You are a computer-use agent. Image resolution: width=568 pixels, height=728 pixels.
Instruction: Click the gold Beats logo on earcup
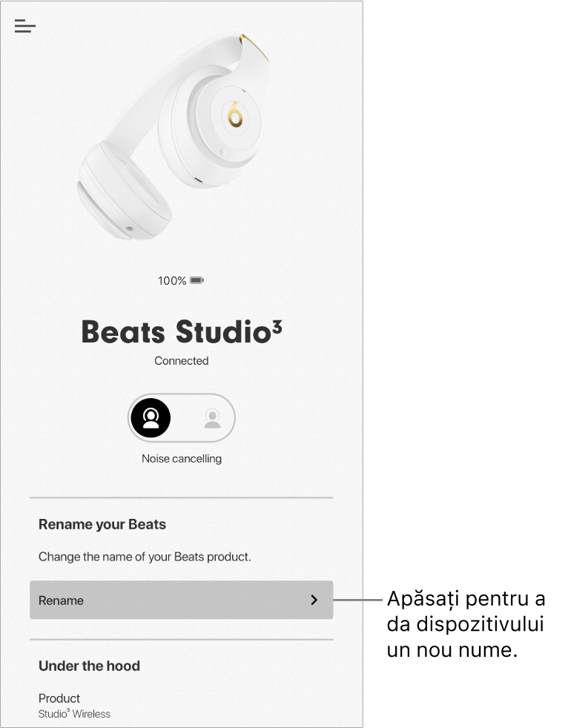(235, 114)
